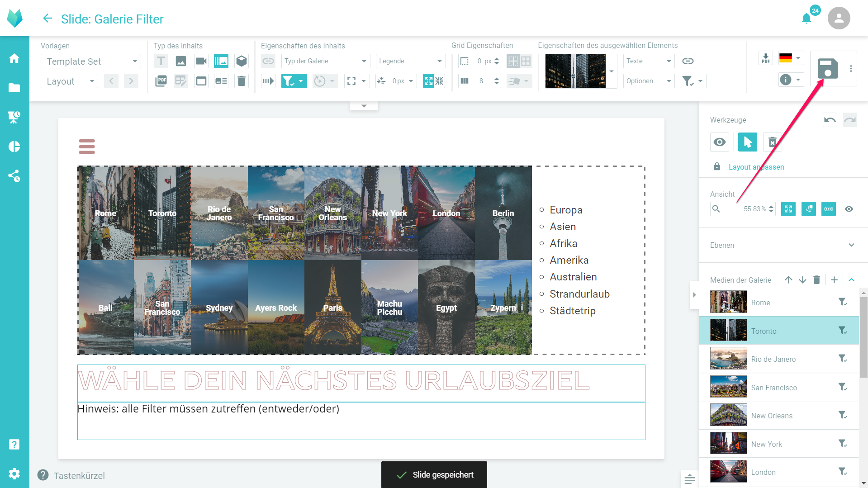Select the Strandurlaub filter radio option
The image size is (868, 488).
(x=542, y=294)
